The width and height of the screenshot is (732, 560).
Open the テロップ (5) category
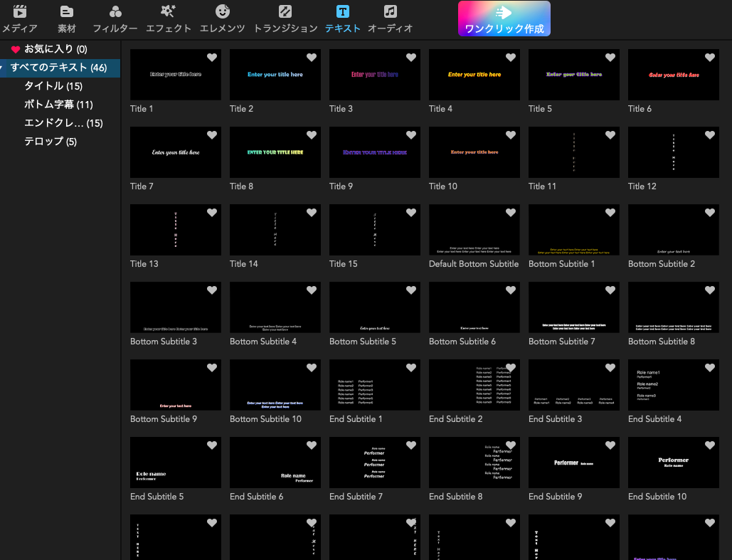point(51,142)
